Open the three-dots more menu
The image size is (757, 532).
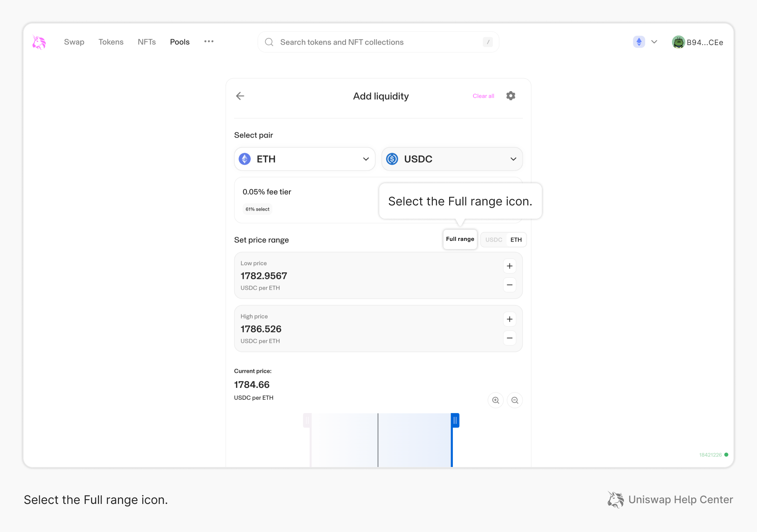pyautogui.click(x=209, y=42)
